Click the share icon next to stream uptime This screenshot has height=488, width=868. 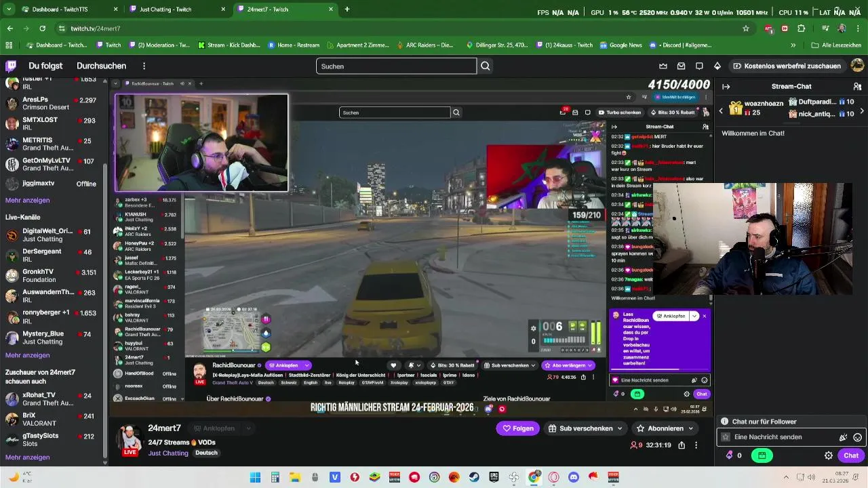tap(682, 445)
